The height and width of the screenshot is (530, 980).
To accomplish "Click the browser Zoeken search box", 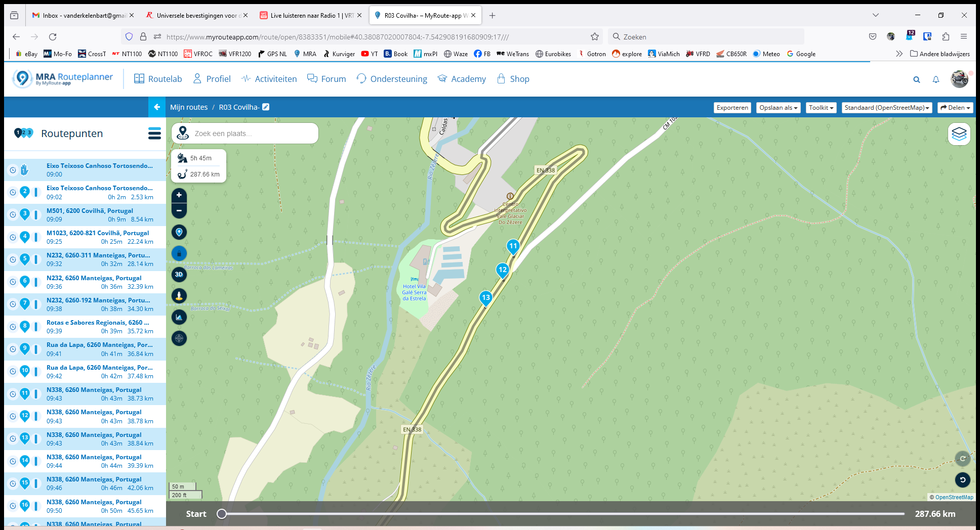I will 706,36.
